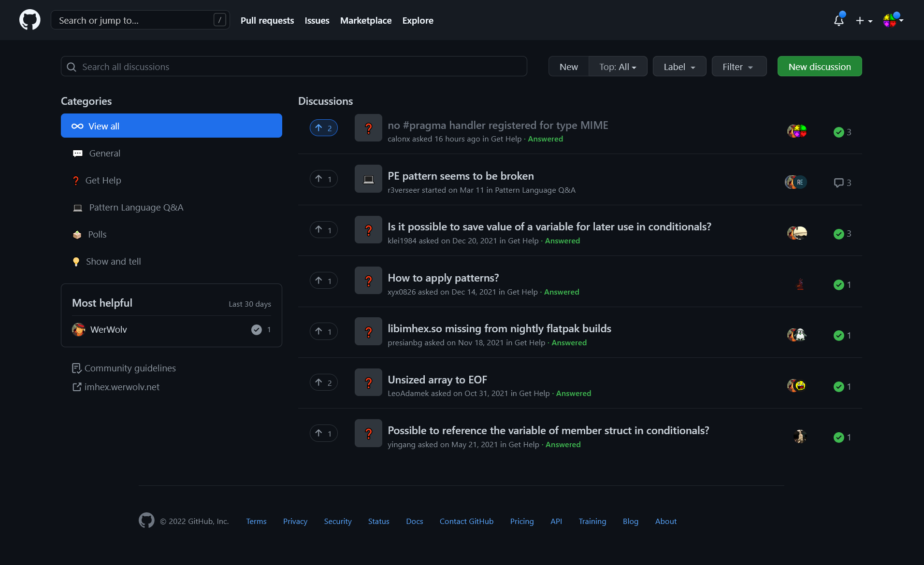Expand the Filter dropdown

(739, 67)
